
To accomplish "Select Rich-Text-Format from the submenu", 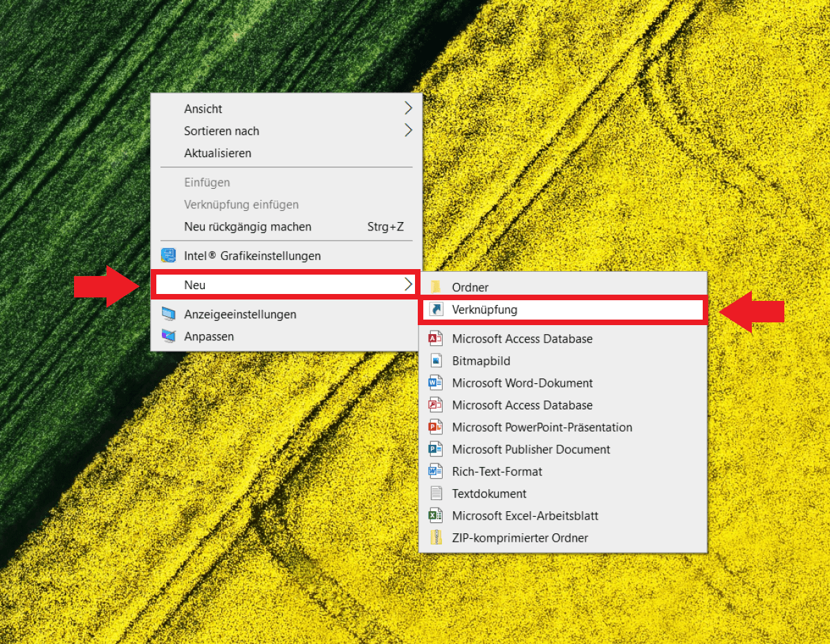I will click(x=497, y=471).
